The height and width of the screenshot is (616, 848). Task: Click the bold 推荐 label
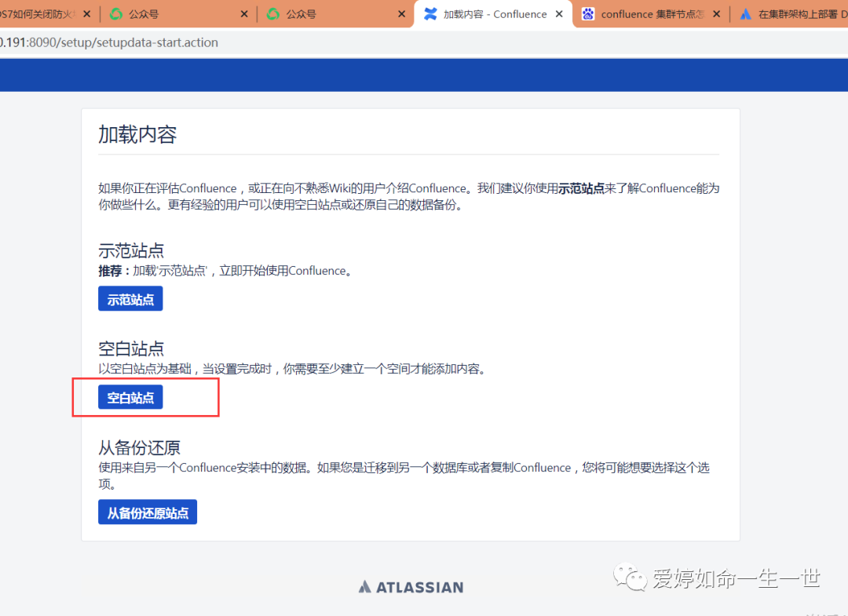(110, 271)
